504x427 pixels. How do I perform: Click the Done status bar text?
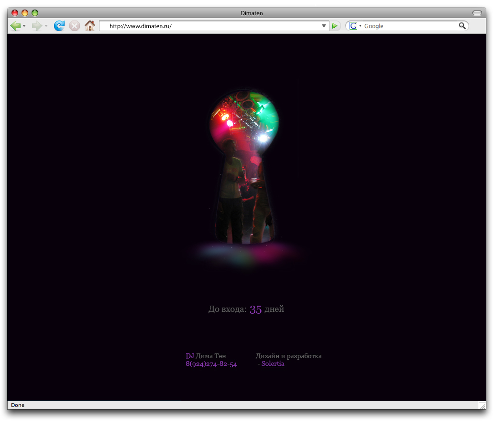point(18,405)
